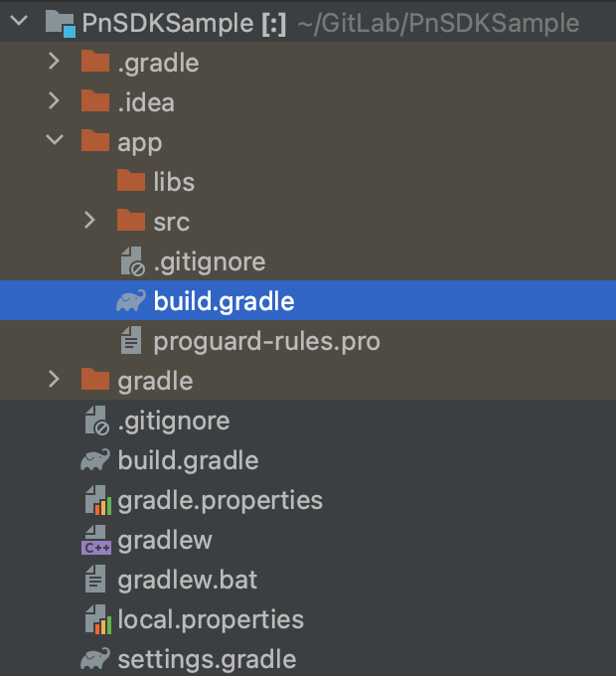Click the ignored-file icon beside app .gitignore
This screenshot has width=616, height=676.
coord(131,261)
